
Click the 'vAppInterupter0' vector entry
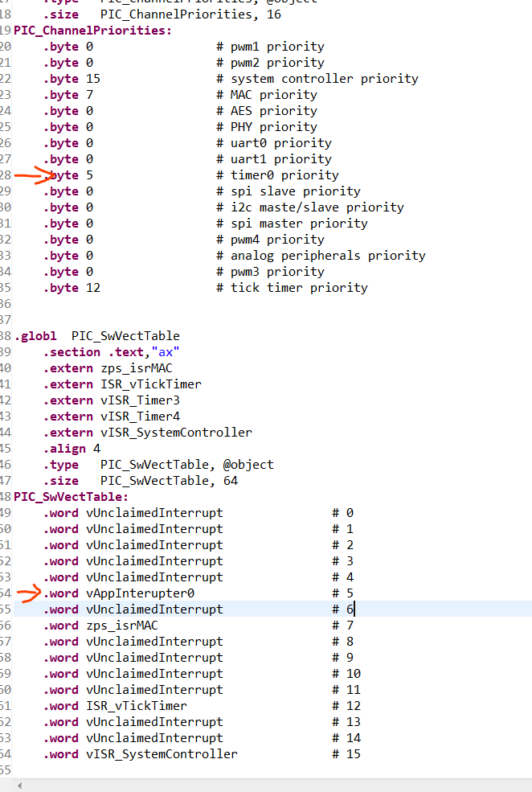click(140, 593)
